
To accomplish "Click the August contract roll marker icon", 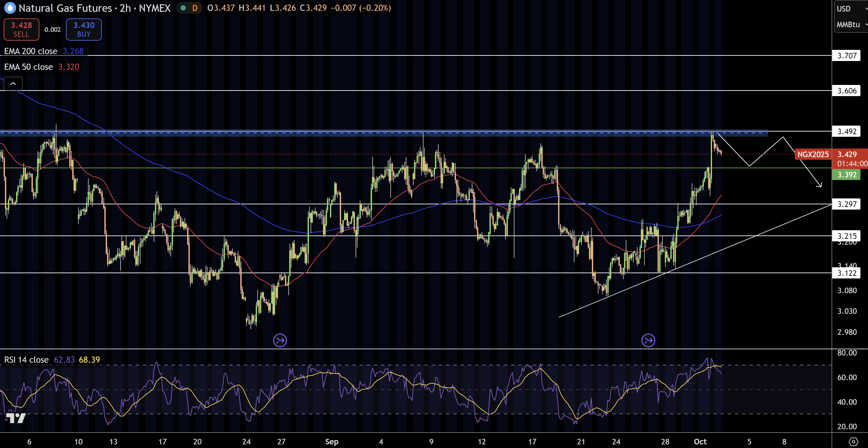I will pyautogui.click(x=280, y=340).
